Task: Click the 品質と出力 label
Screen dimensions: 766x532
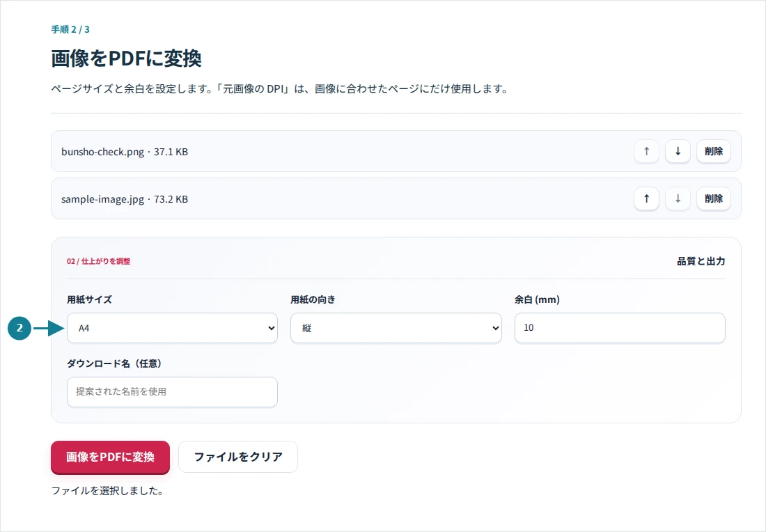Action: (701, 261)
